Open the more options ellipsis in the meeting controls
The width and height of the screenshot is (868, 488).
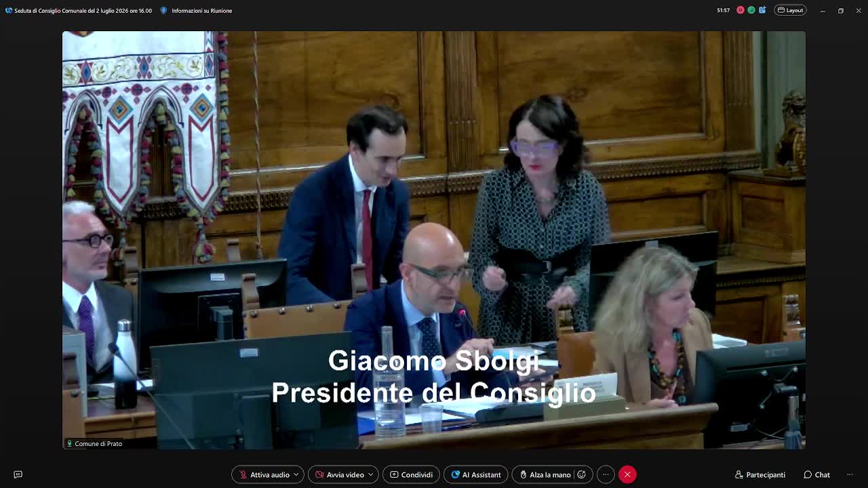[x=606, y=474]
